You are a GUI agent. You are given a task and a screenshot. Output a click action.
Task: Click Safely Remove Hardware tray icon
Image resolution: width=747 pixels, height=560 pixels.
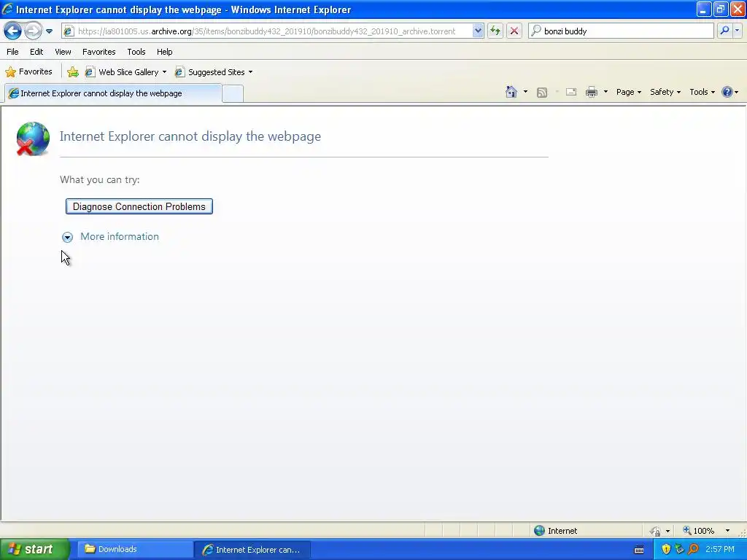point(679,549)
